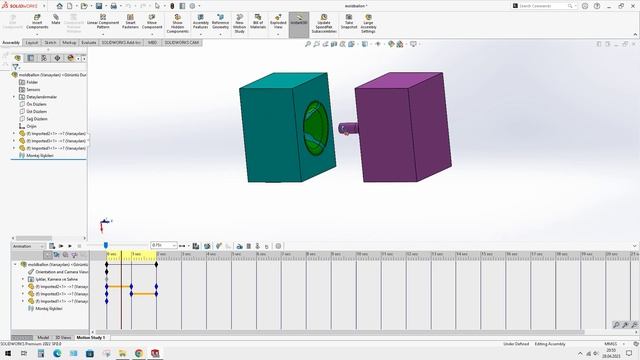640x360 pixels.
Task: Click the Print icon in top toolbar
Action: (x=114, y=6)
